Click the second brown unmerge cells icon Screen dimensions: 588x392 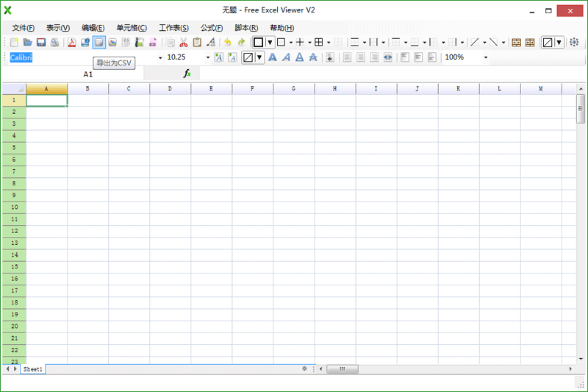pyautogui.click(x=530, y=43)
